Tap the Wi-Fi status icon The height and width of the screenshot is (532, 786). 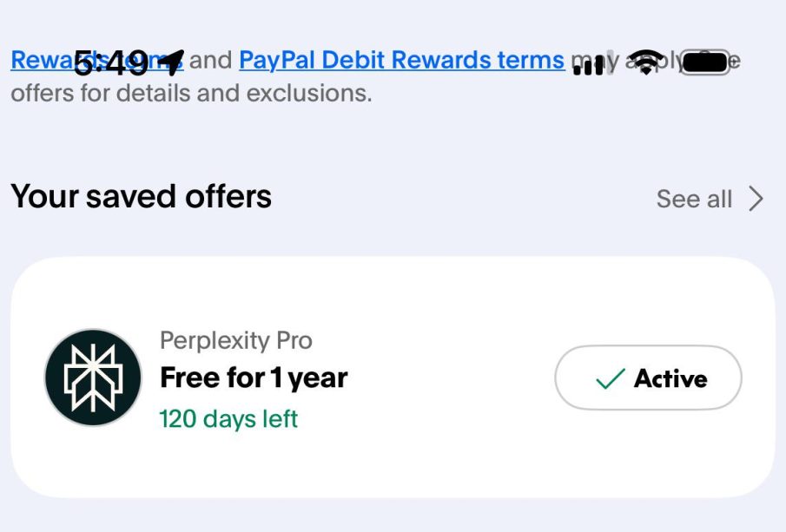(645, 62)
